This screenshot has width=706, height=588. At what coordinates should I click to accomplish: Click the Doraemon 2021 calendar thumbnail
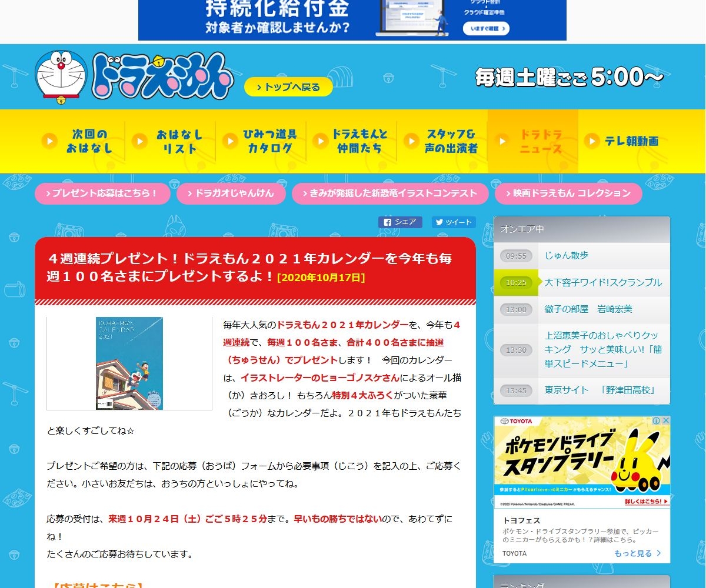point(129,363)
